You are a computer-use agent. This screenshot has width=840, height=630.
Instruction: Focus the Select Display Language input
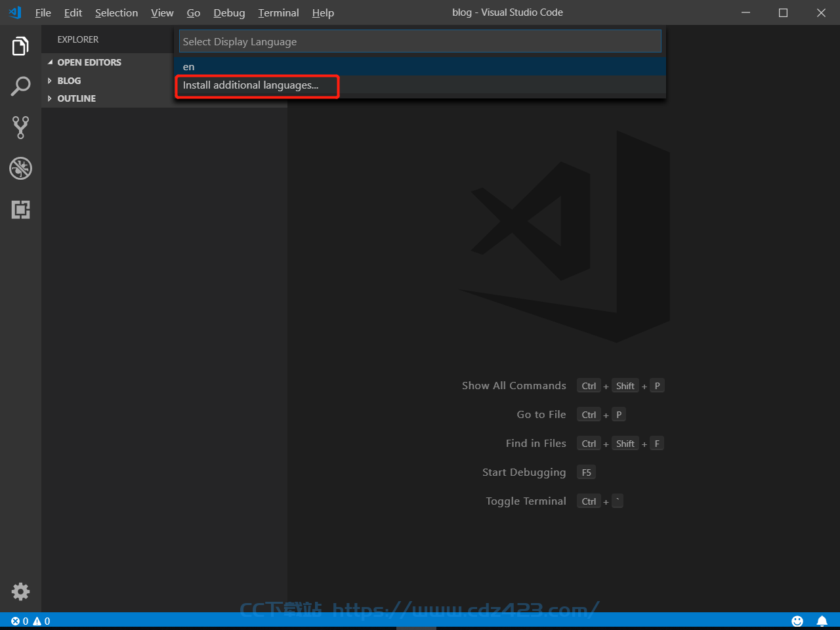(x=420, y=41)
